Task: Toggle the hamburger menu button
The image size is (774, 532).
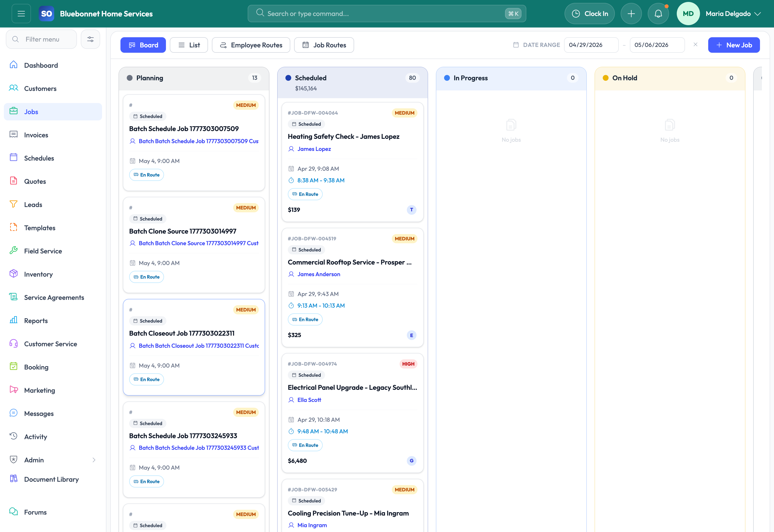Action: coord(21,14)
